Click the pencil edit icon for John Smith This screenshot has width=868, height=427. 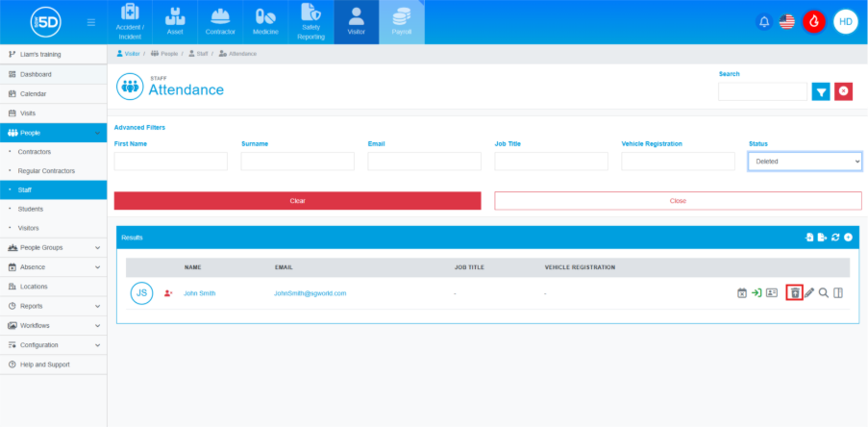pos(809,292)
